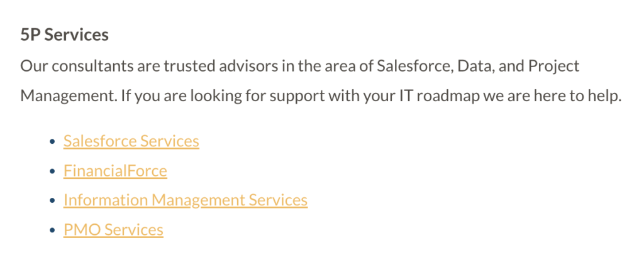Follow the Information Management Services link
644x265 pixels.
186,200
